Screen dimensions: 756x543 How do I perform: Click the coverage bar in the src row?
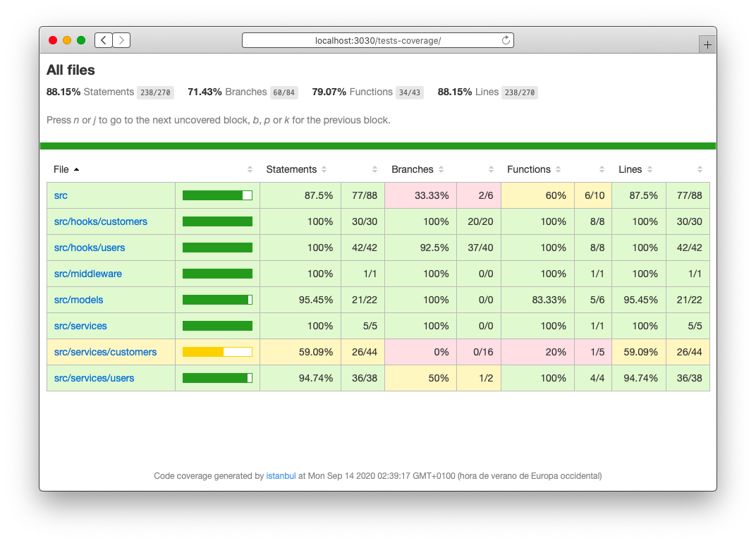pos(217,195)
